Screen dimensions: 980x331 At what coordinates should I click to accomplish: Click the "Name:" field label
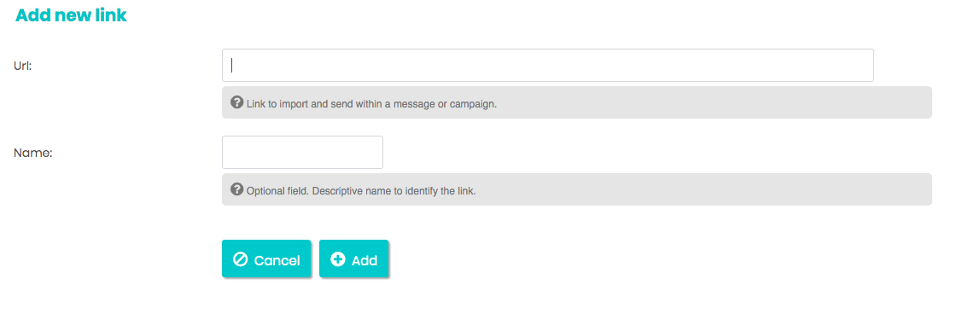coord(32,152)
